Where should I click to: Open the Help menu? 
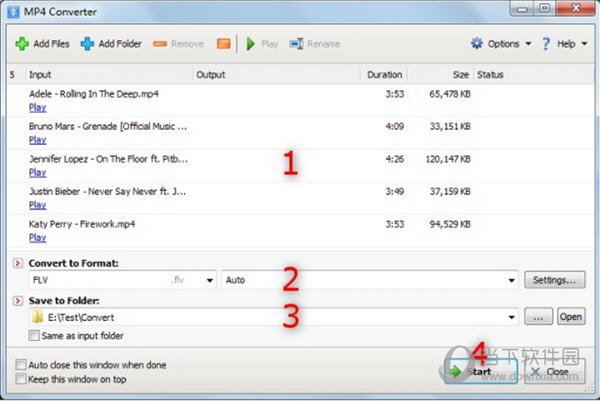tap(564, 44)
